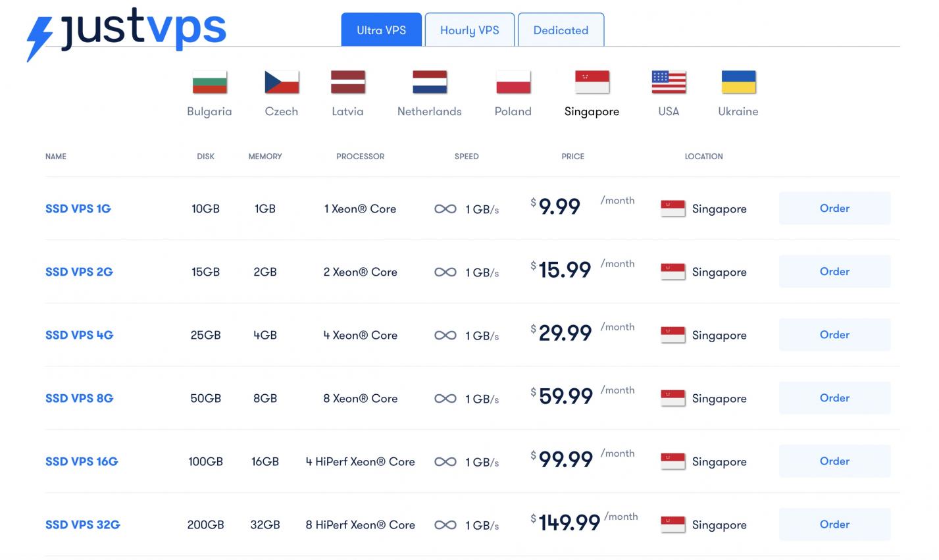Order the SSD VPS 4G plan
Viewport: 939px width, 560px height.
tap(834, 334)
